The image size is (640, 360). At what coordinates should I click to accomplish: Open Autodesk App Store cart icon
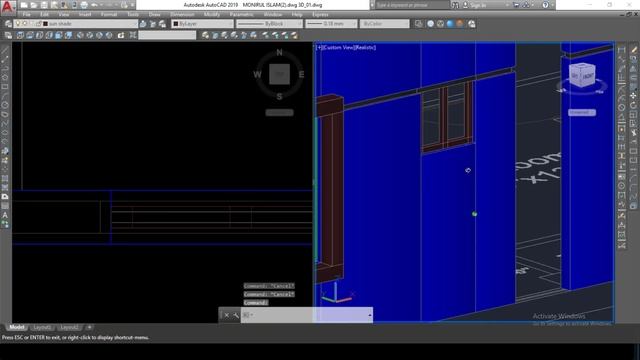pyautogui.click(x=516, y=5)
